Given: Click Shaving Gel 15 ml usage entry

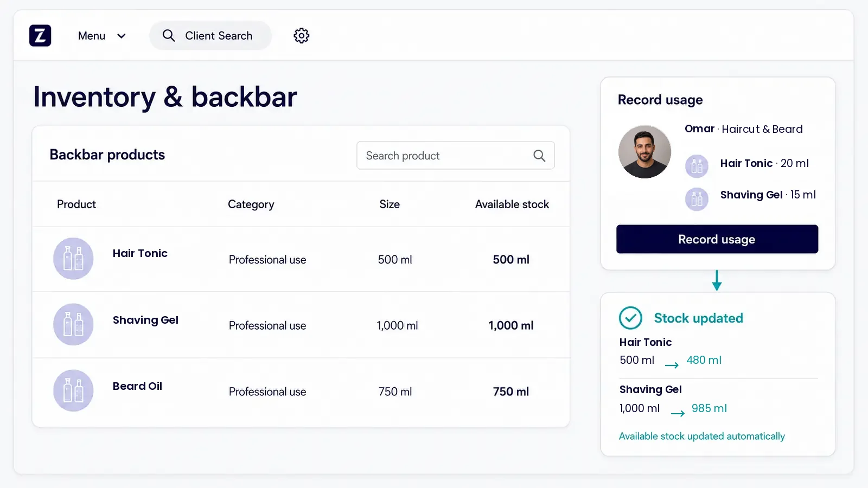Looking at the screenshot, I should [x=768, y=195].
